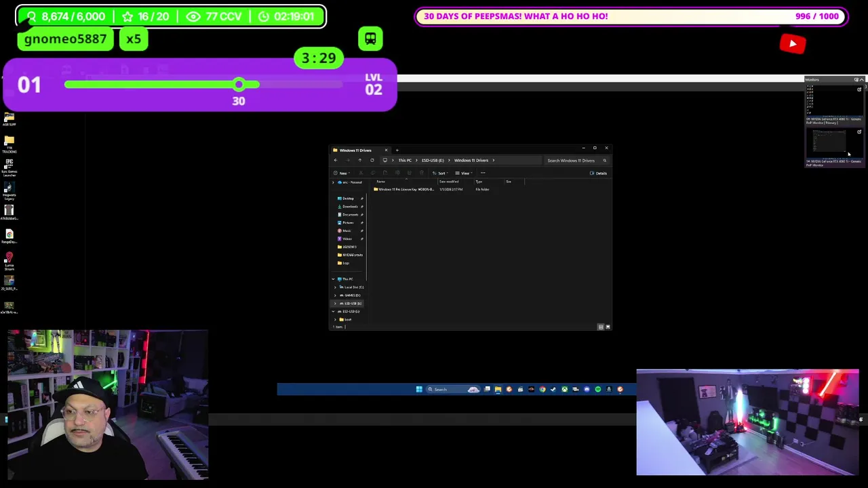Screen dimensions: 868x488
Task: Refresh the Windows 11 Drivers folder view
Action: click(372, 161)
